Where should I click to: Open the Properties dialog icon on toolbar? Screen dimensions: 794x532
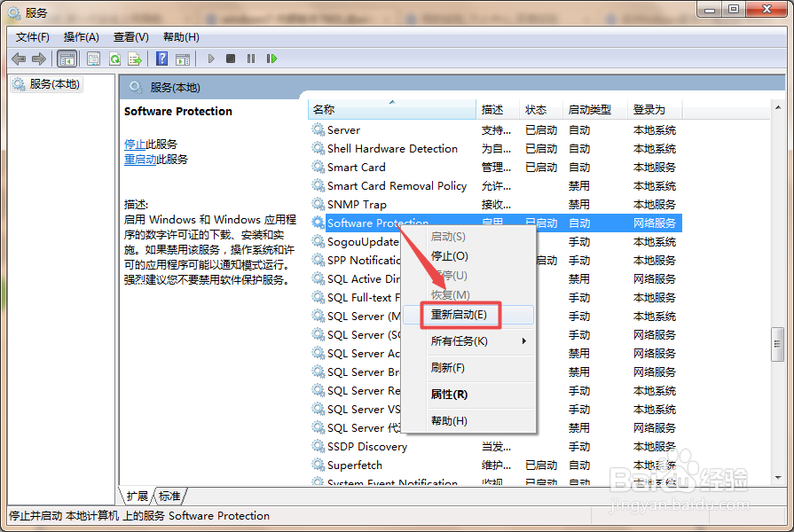93,59
